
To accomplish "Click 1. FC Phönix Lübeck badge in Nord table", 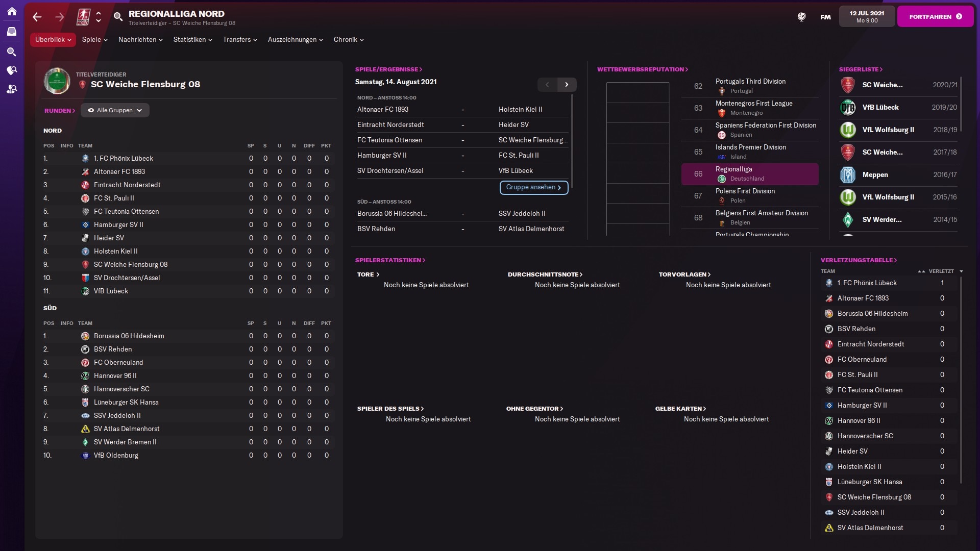I will 85,159.
